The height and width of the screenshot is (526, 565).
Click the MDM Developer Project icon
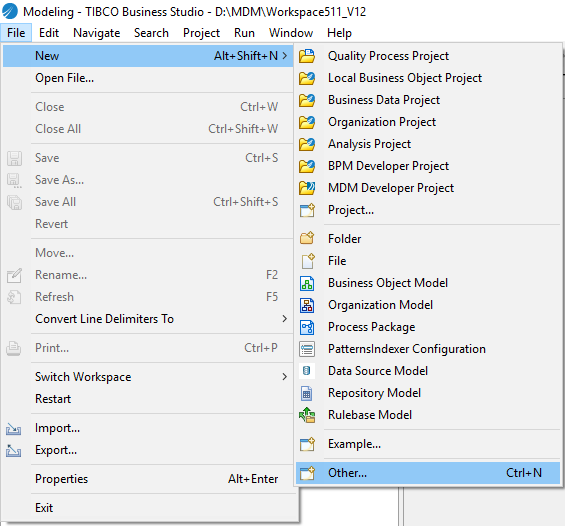click(307, 188)
